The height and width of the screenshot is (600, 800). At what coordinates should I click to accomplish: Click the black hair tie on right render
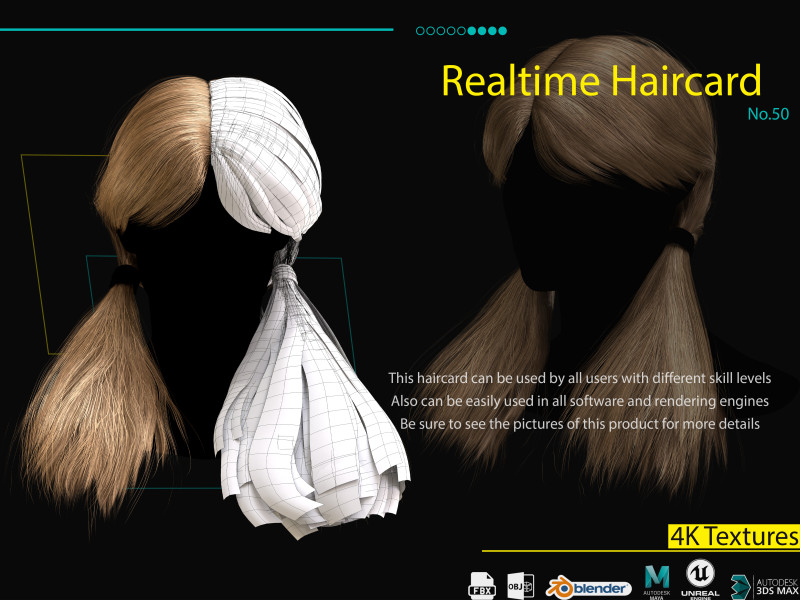pyautogui.click(x=682, y=238)
